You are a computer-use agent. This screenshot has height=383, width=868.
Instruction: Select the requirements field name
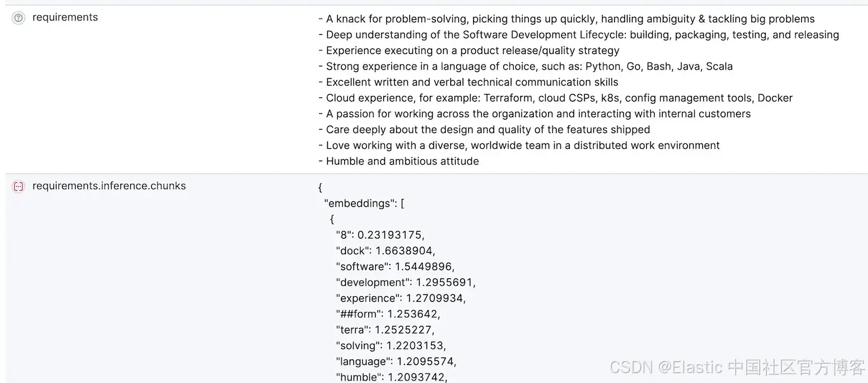click(x=65, y=17)
